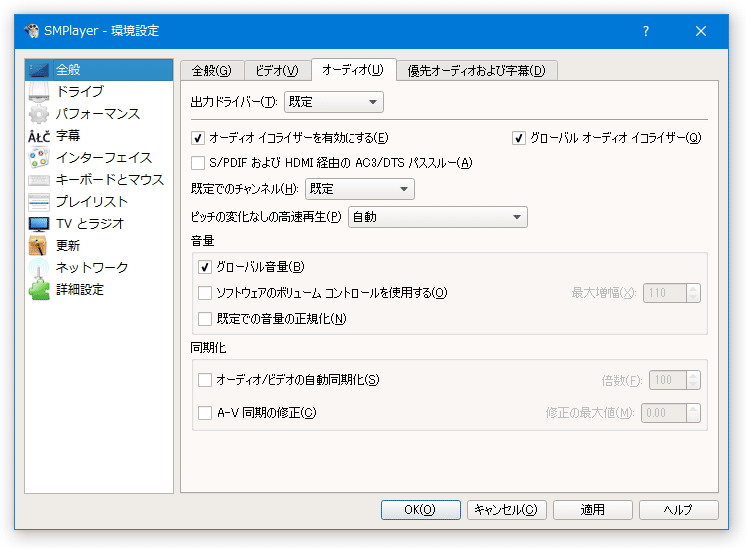Viewport: 746px width, 548px height.
Task: Open the プレイリスト settings section
Action: [x=99, y=202]
